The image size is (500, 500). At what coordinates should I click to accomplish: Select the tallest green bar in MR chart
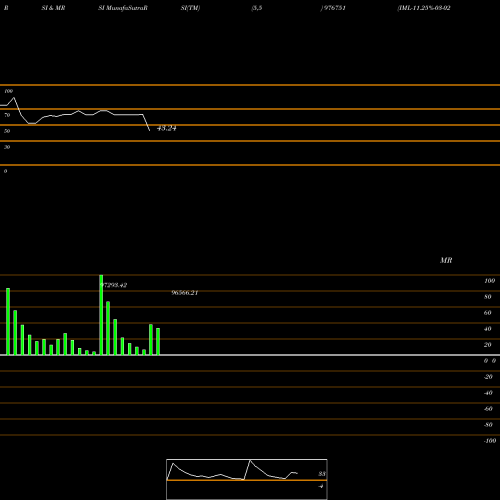click(101, 315)
